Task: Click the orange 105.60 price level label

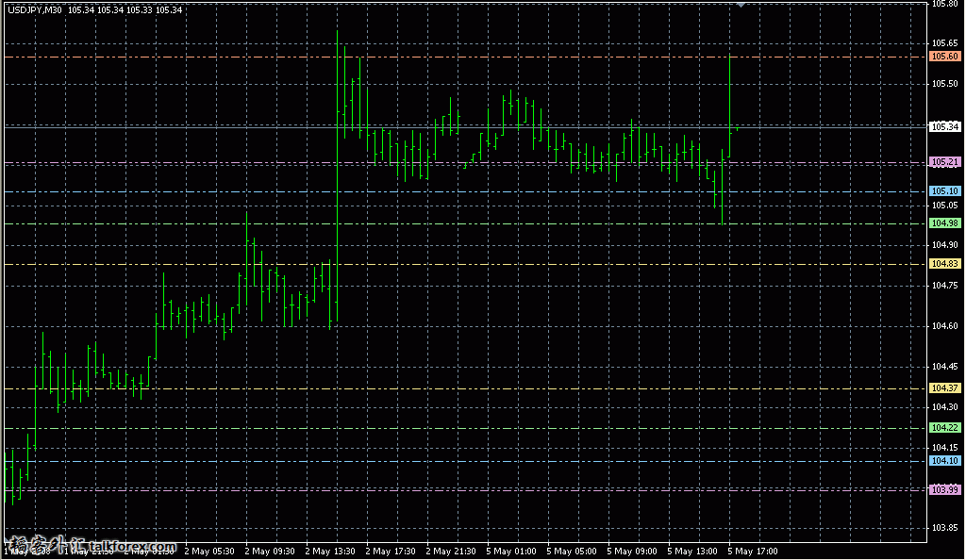Action: tap(944, 57)
